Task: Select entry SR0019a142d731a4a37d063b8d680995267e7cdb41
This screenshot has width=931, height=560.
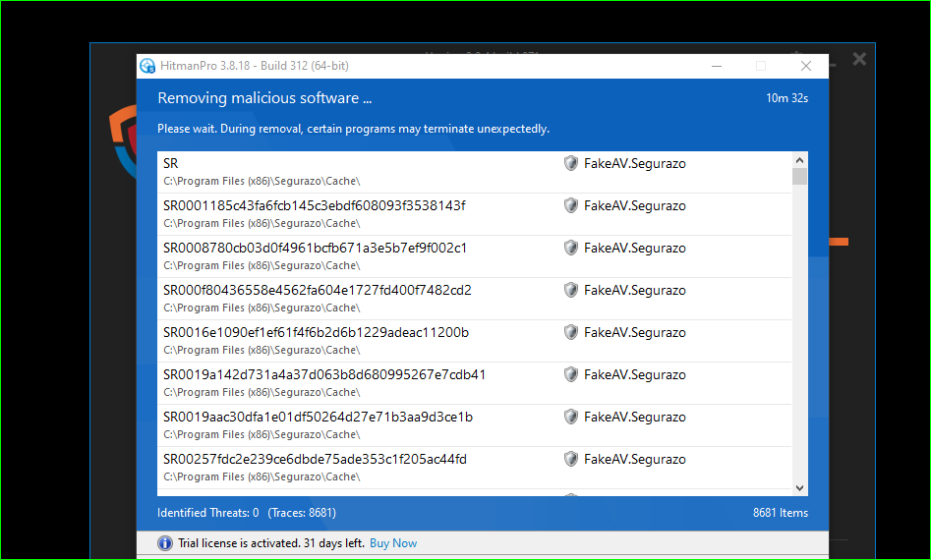Action: pos(475,382)
